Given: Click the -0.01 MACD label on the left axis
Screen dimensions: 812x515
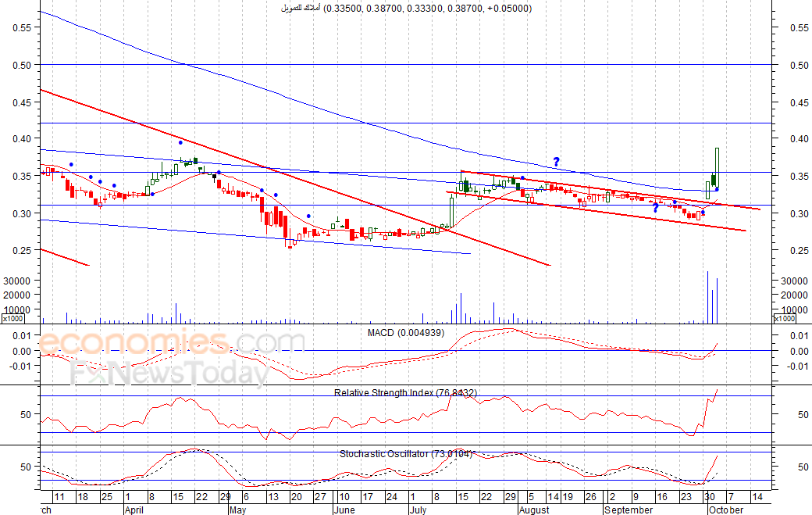Looking at the screenshot, I should 20,366.
